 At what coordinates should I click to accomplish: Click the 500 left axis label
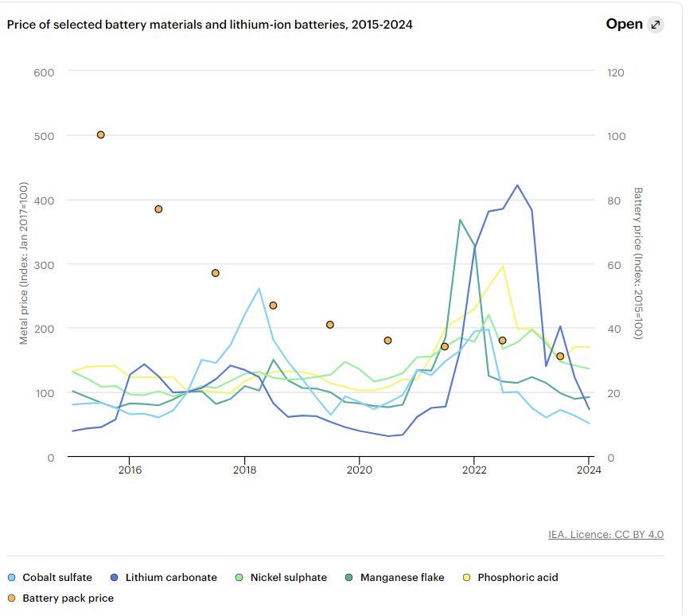click(x=44, y=136)
